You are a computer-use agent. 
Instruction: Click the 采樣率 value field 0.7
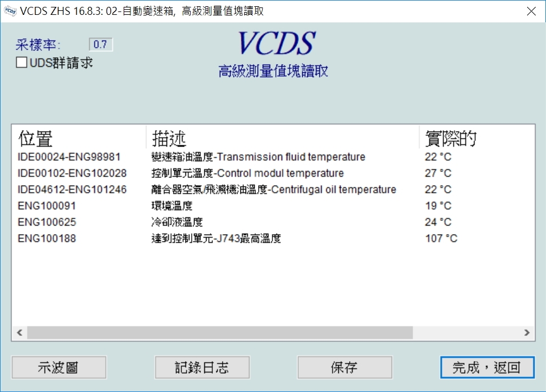pyautogui.click(x=101, y=45)
